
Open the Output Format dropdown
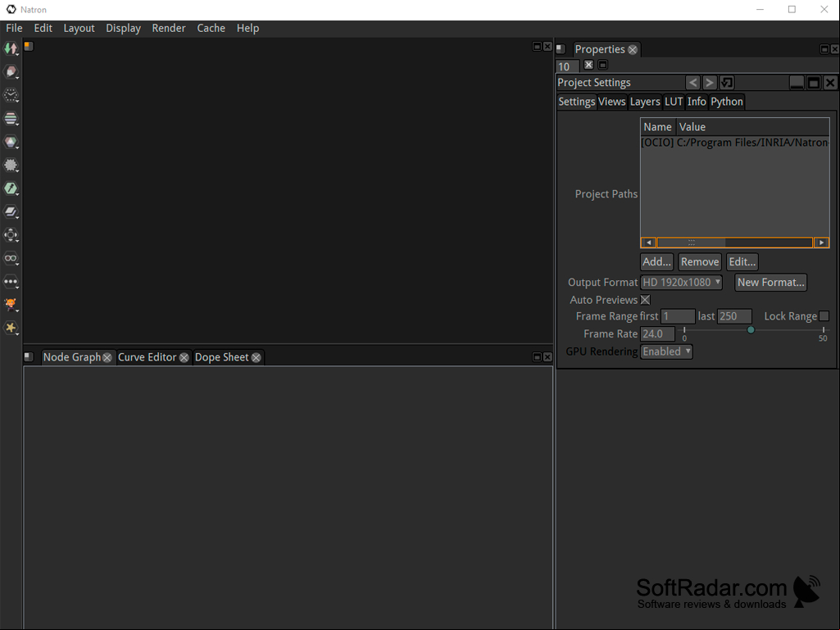click(x=682, y=283)
